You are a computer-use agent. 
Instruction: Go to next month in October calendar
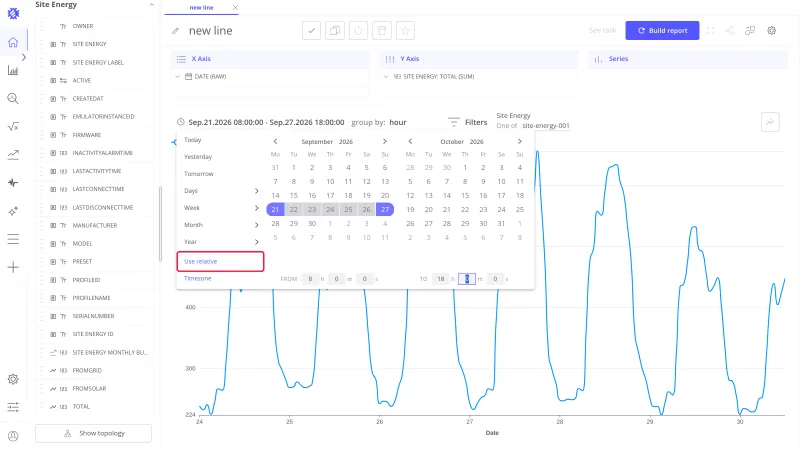tap(519, 141)
